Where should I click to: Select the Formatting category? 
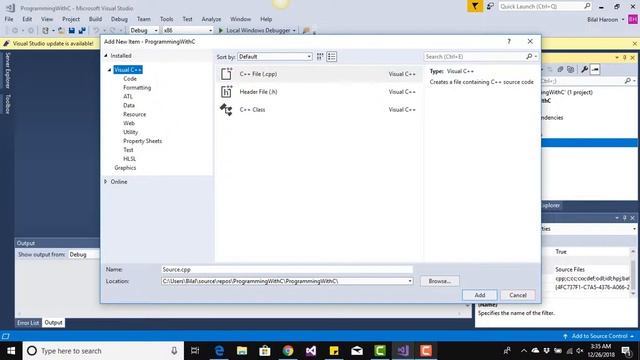point(137,88)
